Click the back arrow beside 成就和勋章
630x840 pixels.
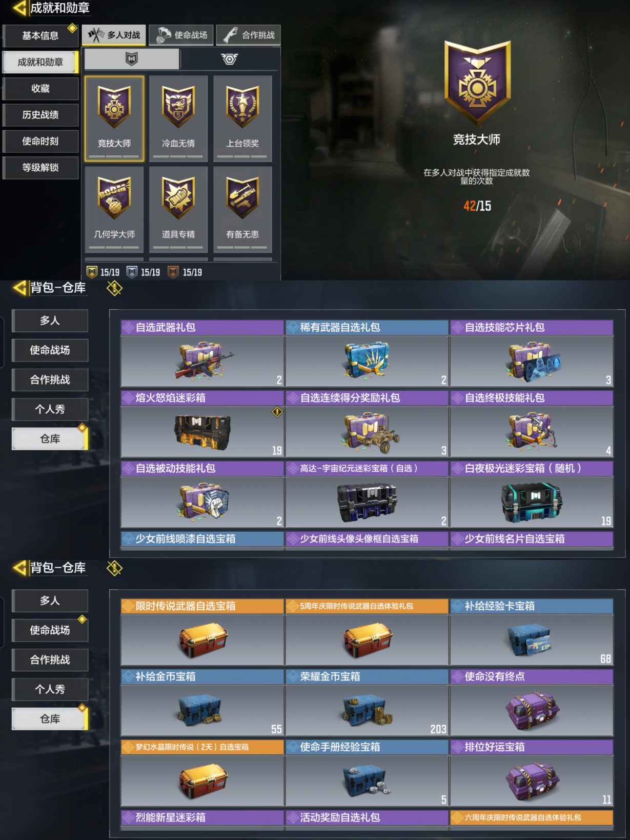click(19, 8)
